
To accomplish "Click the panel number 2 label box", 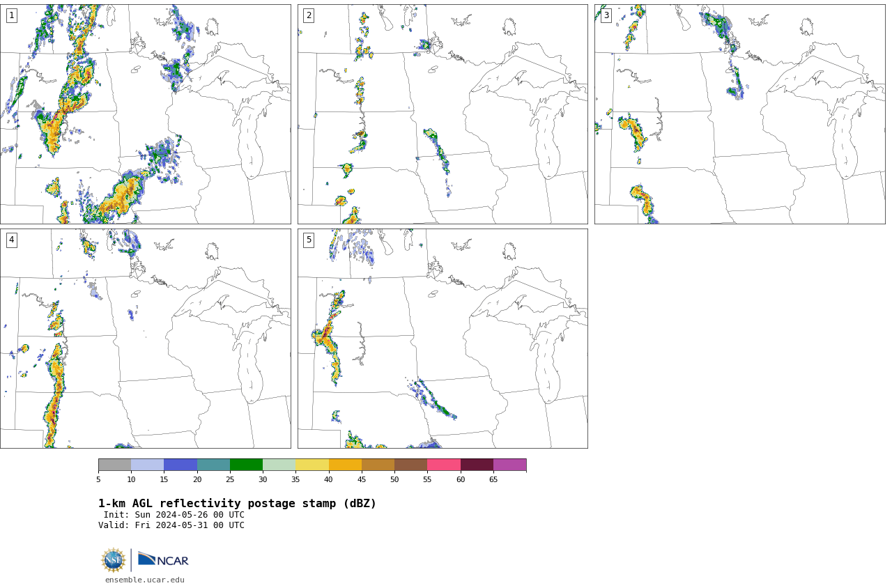I will [x=309, y=15].
